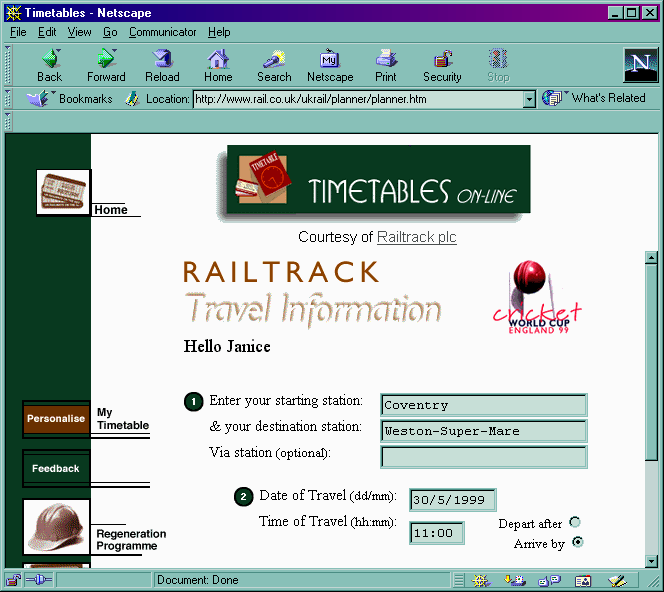Open Address Book from component bar
Image resolution: width=664 pixels, height=592 pixels.
[x=583, y=581]
